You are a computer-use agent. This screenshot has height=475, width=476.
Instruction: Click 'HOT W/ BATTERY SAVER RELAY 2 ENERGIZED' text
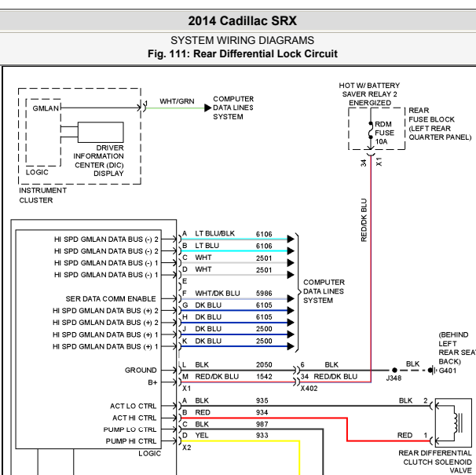pos(369,94)
